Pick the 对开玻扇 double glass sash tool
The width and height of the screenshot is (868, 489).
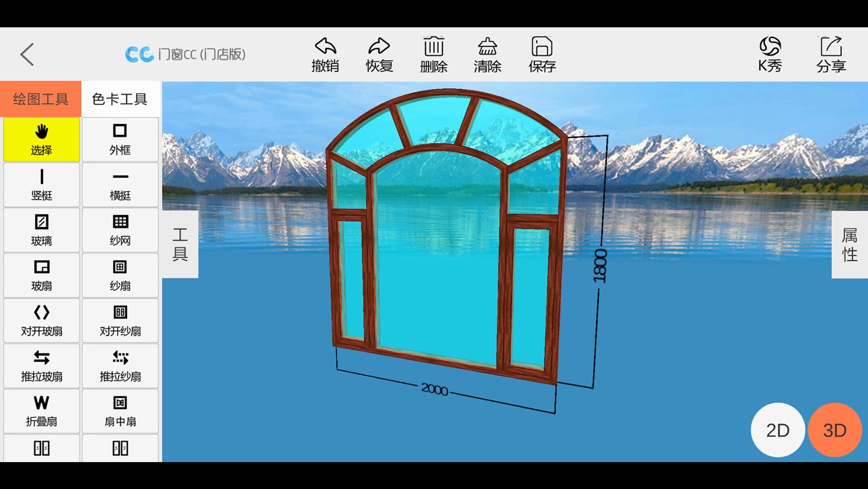[42, 321]
